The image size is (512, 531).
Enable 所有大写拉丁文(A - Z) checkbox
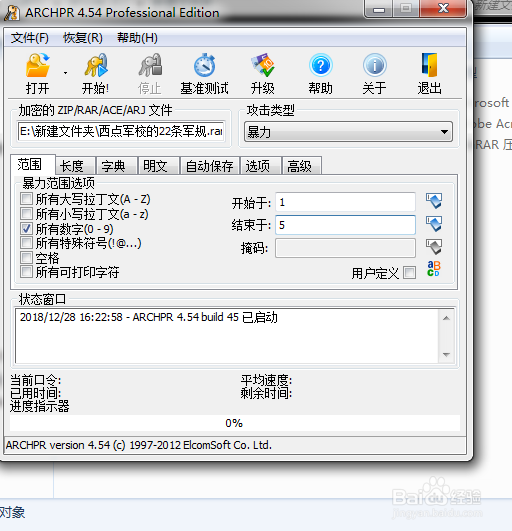[x=26, y=199]
